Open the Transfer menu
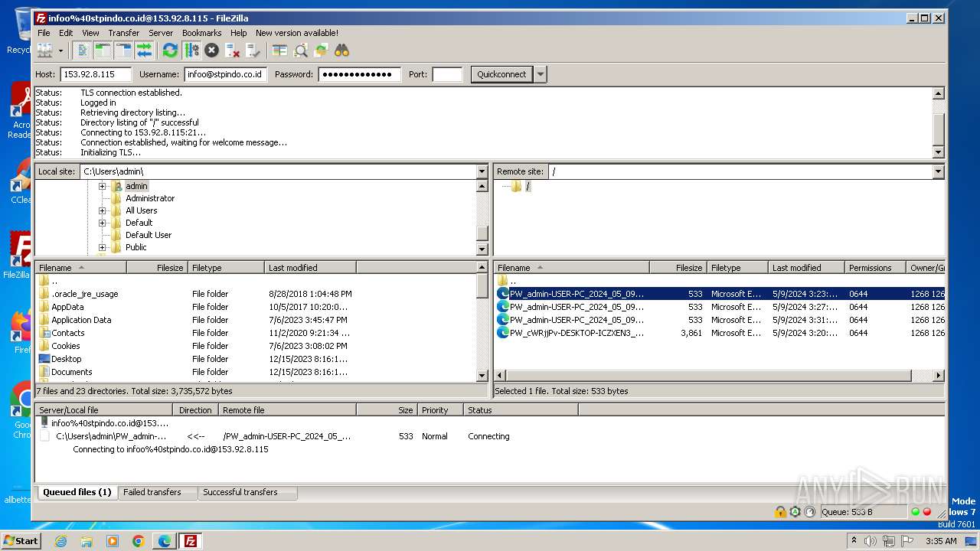The height and width of the screenshot is (551, 980). coord(123,33)
